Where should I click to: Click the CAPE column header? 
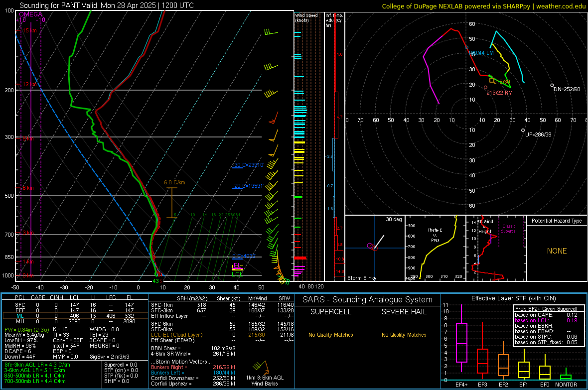click(38, 297)
